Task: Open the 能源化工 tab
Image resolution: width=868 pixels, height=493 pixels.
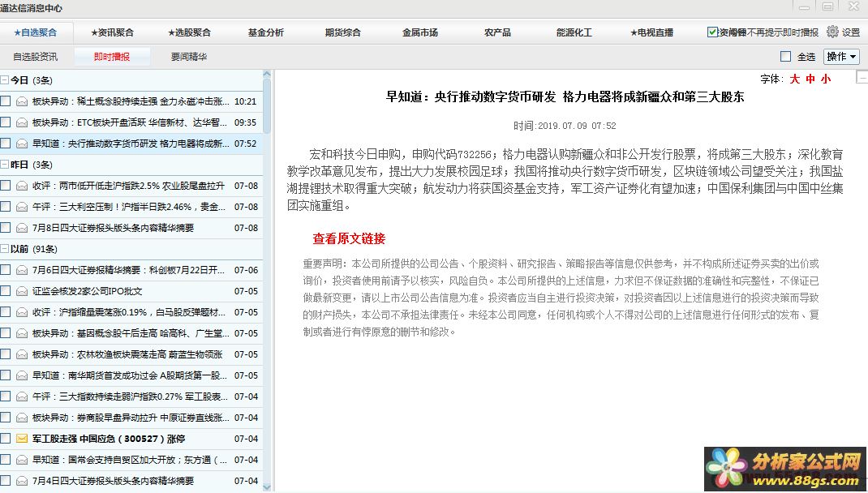Action: (x=574, y=32)
